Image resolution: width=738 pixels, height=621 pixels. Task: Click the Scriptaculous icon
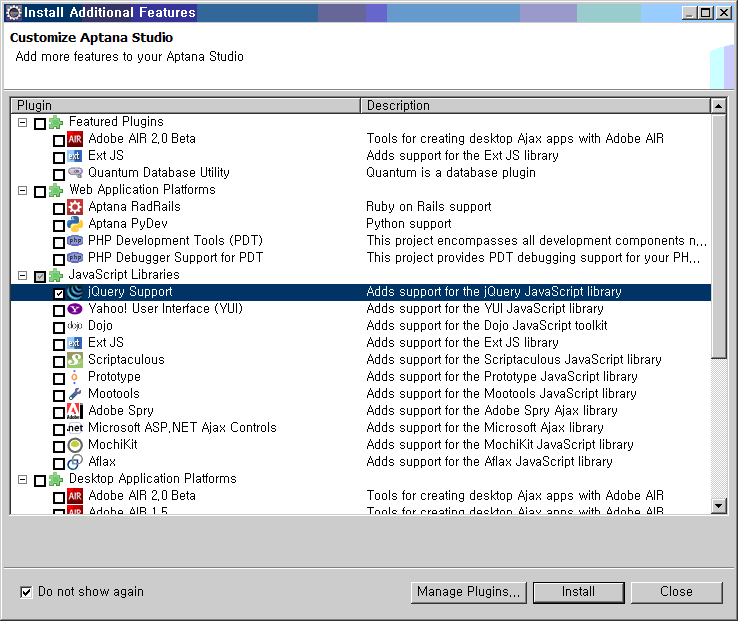(x=75, y=360)
